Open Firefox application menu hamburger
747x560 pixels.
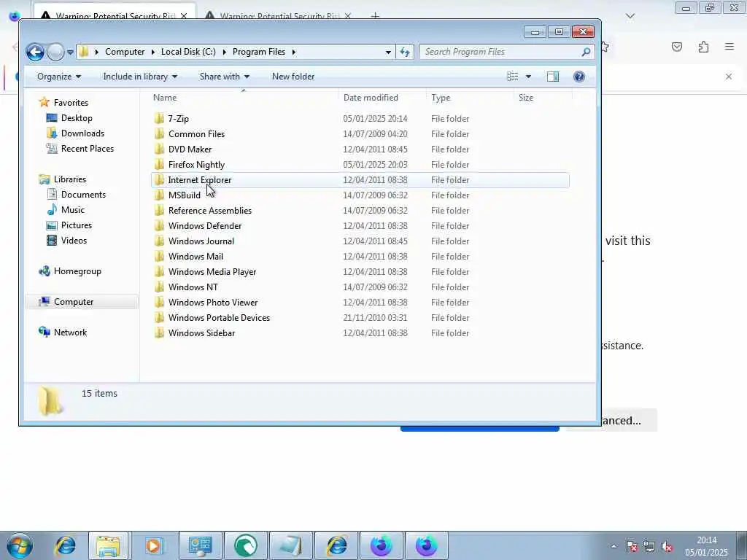pyautogui.click(x=729, y=47)
